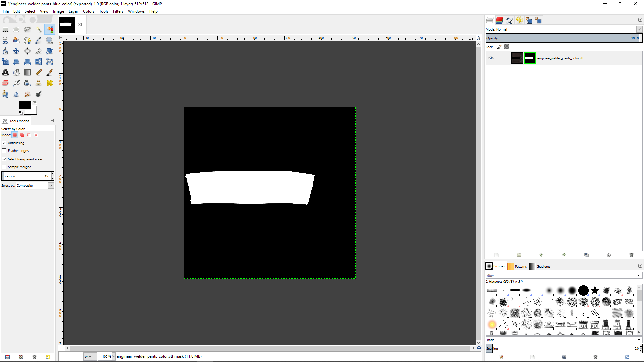The height and width of the screenshot is (362, 644).
Task: Open the Filters menu
Action: pyautogui.click(x=118, y=11)
